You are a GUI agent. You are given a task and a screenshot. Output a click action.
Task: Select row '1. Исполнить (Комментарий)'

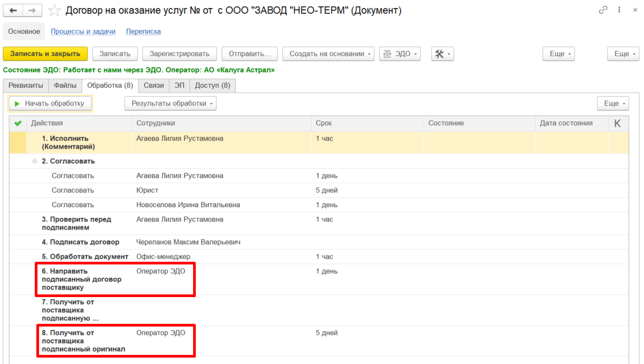pyautogui.click(x=319, y=142)
